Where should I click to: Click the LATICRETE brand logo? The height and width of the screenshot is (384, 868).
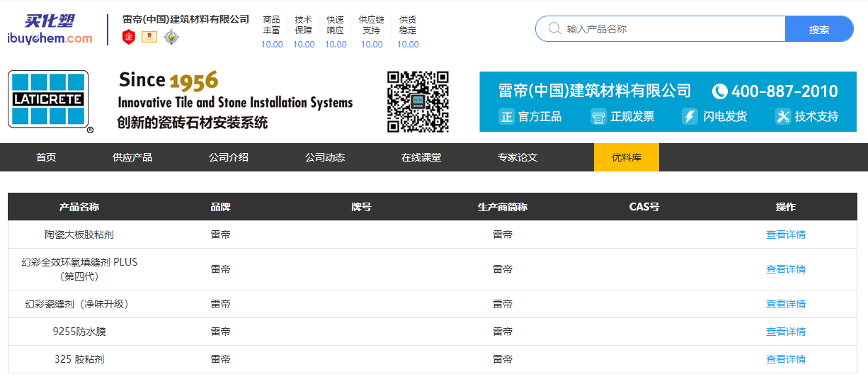50,101
